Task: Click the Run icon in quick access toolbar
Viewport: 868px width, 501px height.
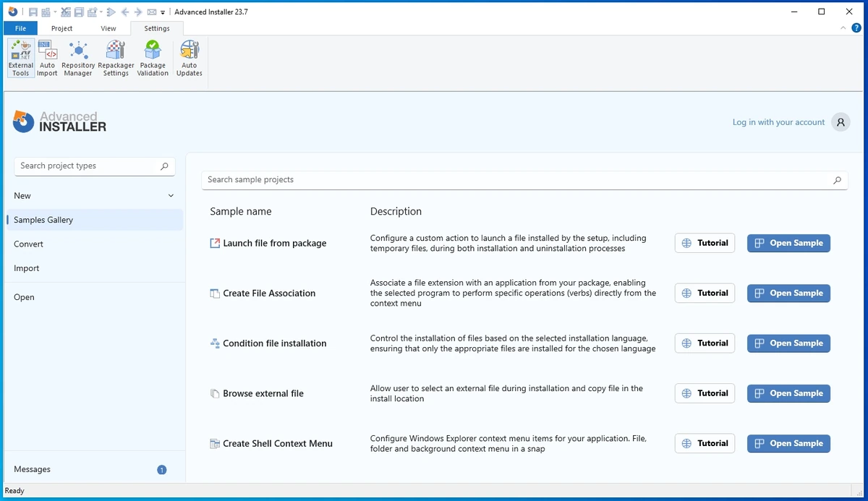Action: coord(111,12)
